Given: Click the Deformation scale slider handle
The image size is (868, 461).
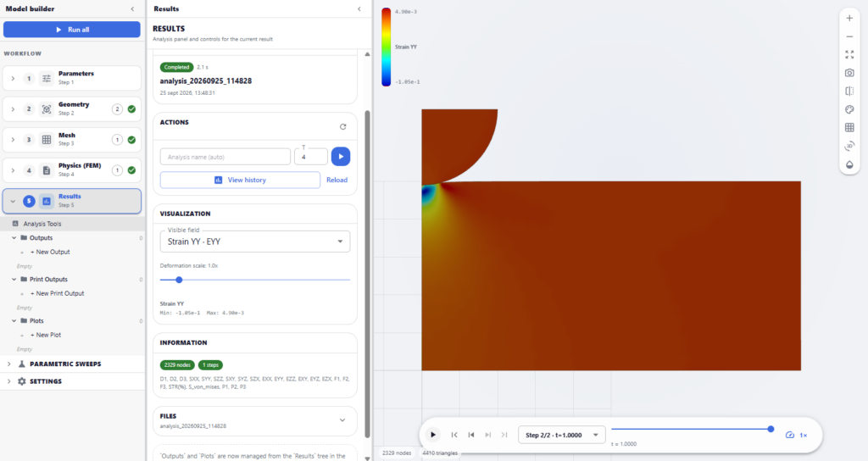Looking at the screenshot, I should tap(179, 280).
